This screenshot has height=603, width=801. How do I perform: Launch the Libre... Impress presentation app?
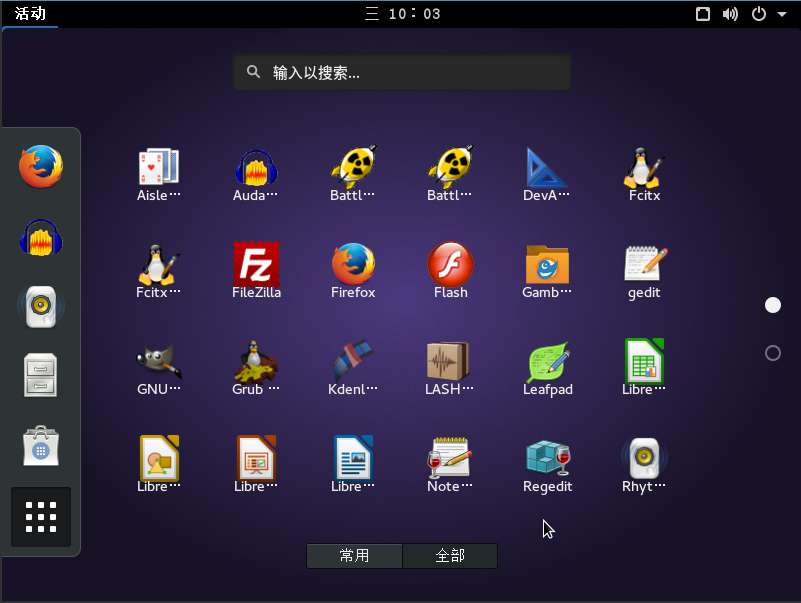point(255,464)
